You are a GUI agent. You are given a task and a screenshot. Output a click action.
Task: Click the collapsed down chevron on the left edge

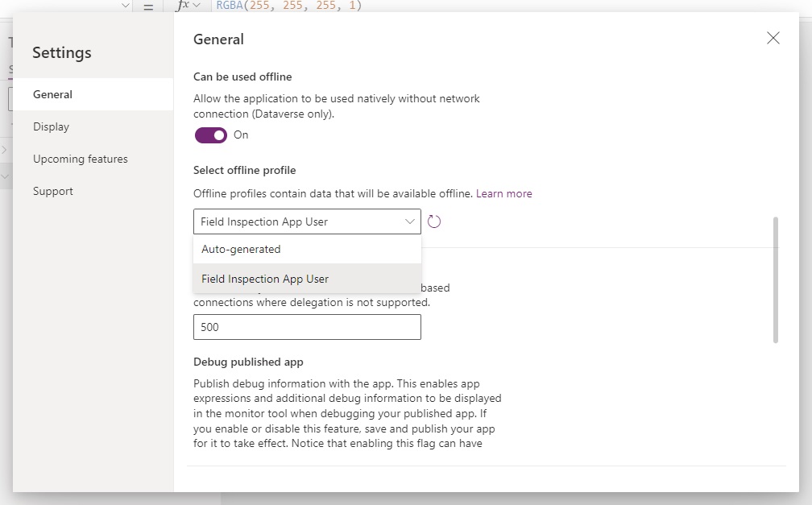pyautogui.click(x=4, y=176)
